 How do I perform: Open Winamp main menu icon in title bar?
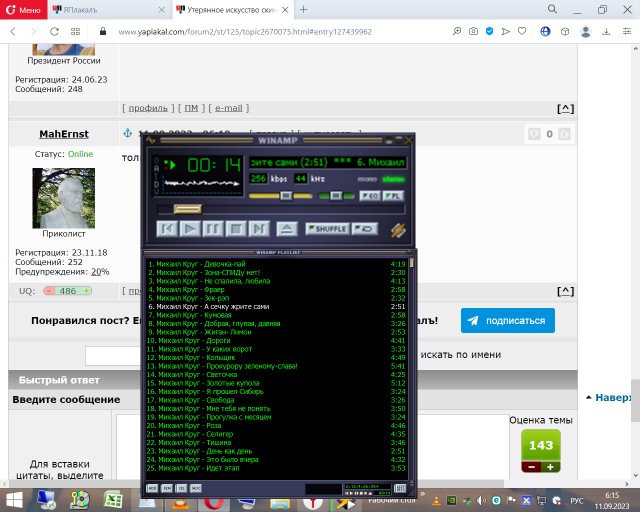(x=151, y=140)
